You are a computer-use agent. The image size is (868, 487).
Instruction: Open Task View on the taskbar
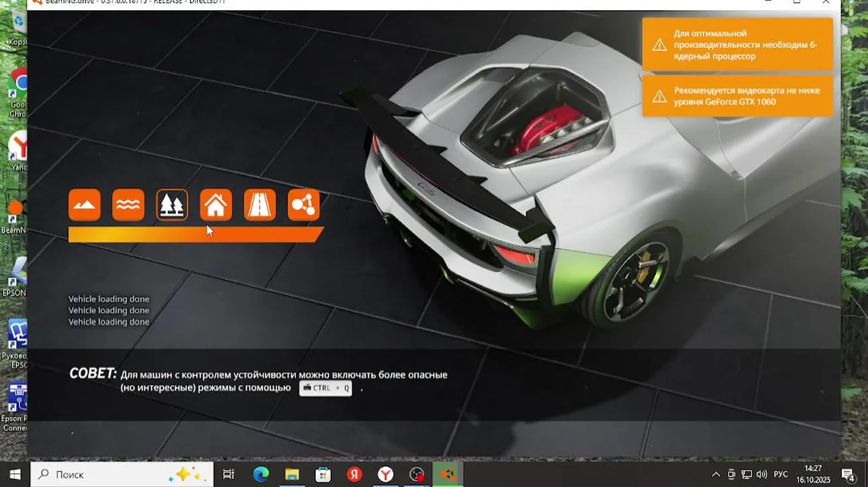(x=228, y=474)
